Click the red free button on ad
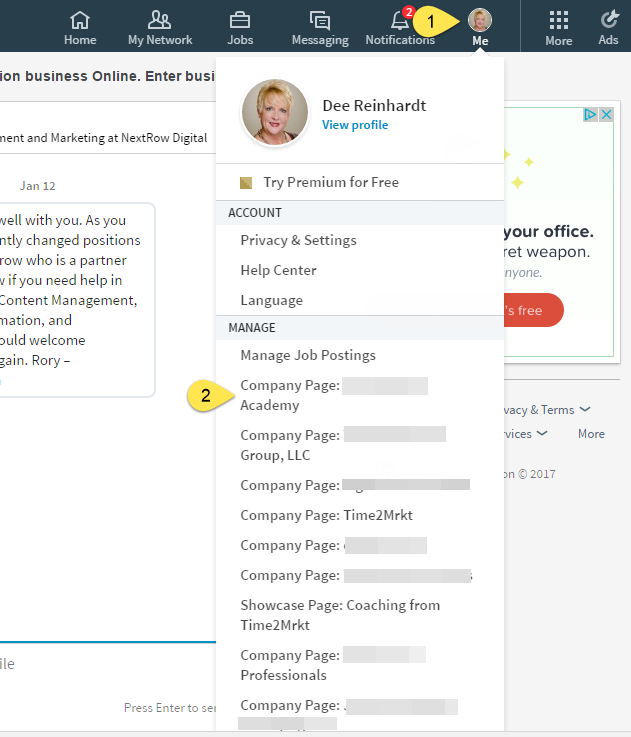631x737 pixels. click(x=534, y=310)
